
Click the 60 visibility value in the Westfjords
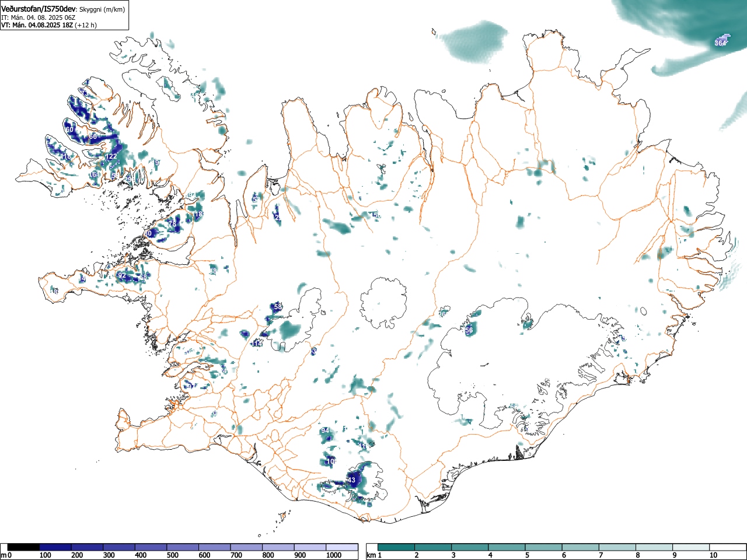[x=69, y=129]
